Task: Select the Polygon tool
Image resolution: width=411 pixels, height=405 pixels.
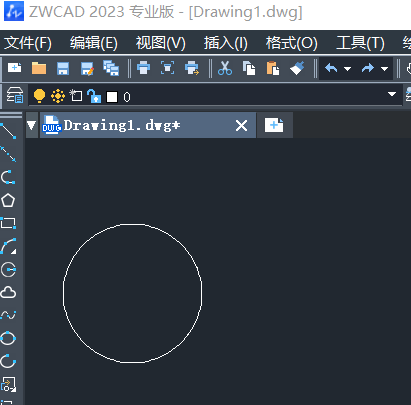Action: click(8, 200)
